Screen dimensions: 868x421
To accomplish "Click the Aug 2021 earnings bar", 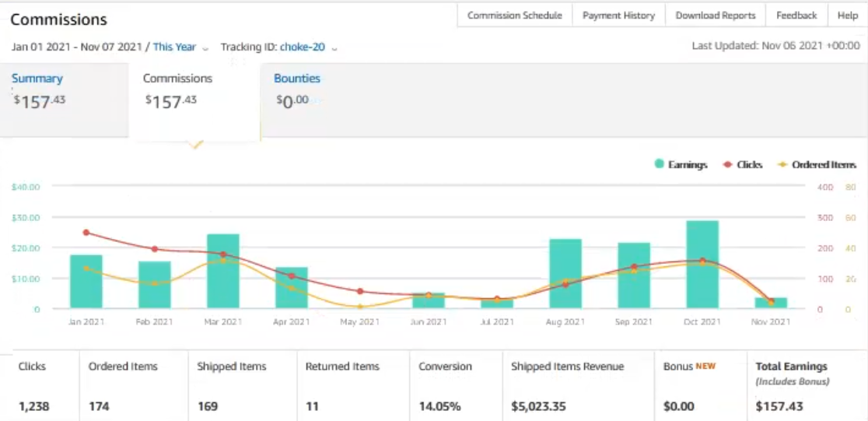I will pyautogui.click(x=565, y=273).
